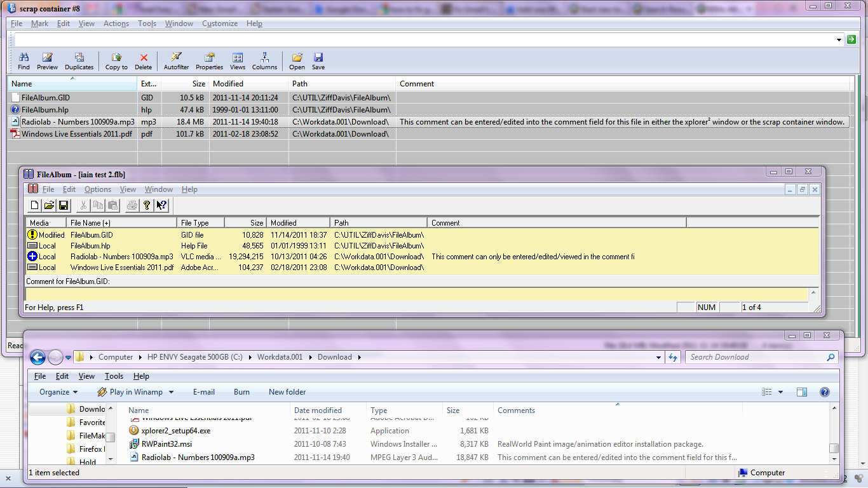Click New folder in Explorer toolbar
868x488 pixels.
click(287, 392)
